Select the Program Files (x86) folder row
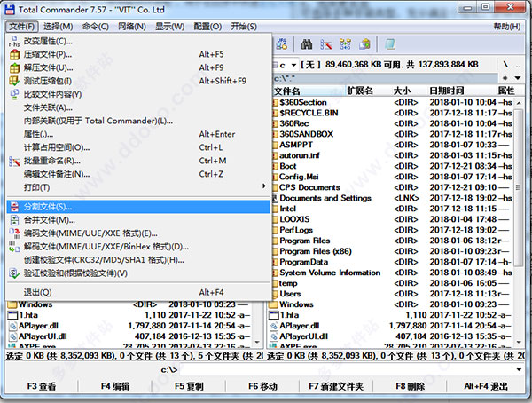 392,251
